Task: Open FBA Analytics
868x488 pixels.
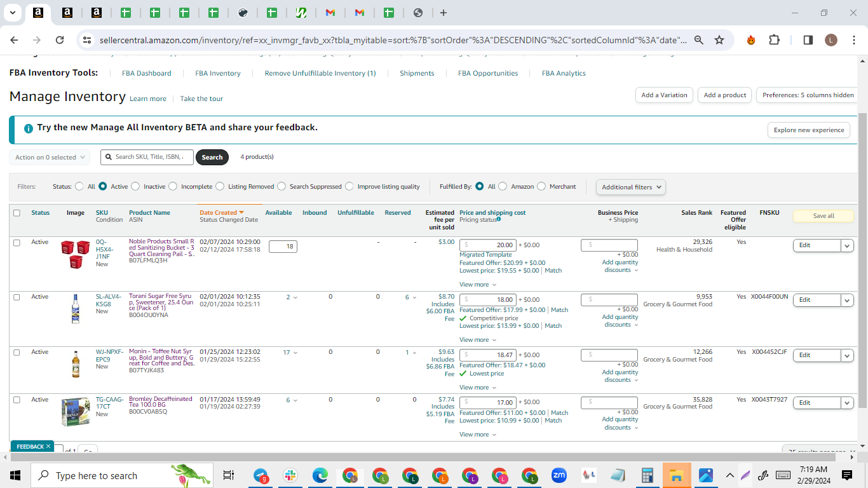Action: coord(564,73)
